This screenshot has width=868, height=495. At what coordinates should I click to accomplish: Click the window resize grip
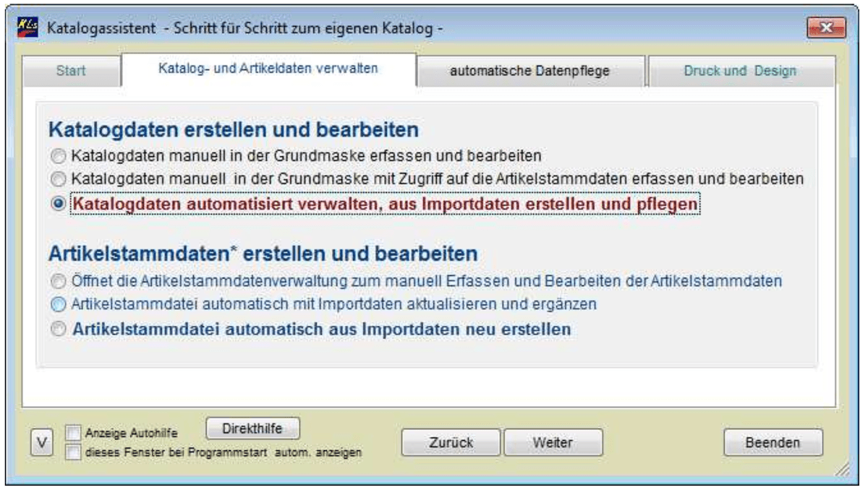coord(842,468)
